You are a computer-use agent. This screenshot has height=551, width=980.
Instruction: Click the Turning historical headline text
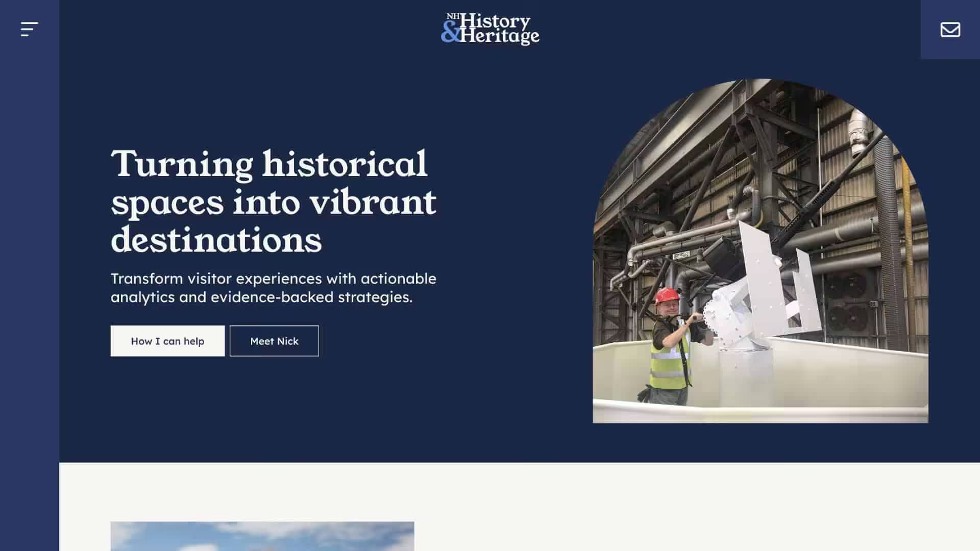click(269, 164)
